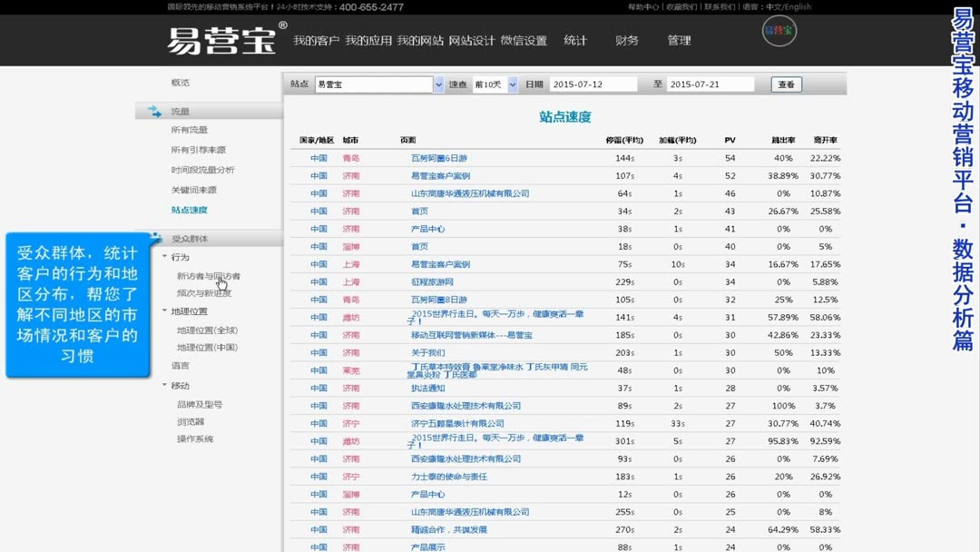Switch to the 统计 menu tab
This screenshot has width=980, height=552.
click(x=575, y=40)
